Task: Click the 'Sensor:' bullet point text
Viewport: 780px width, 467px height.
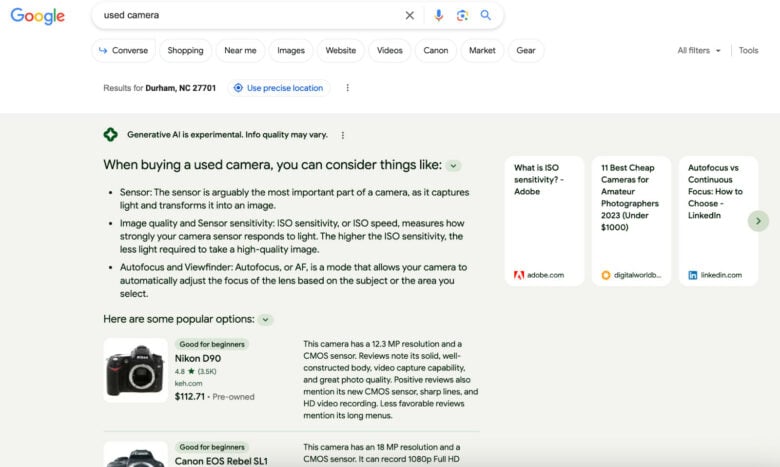Action: (294, 198)
